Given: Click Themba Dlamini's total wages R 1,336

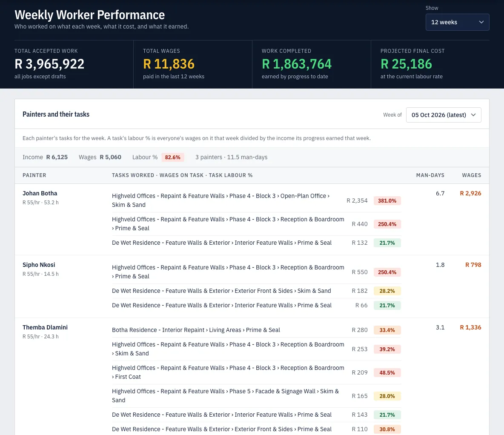Looking at the screenshot, I should pyautogui.click(x=470, y=327).
